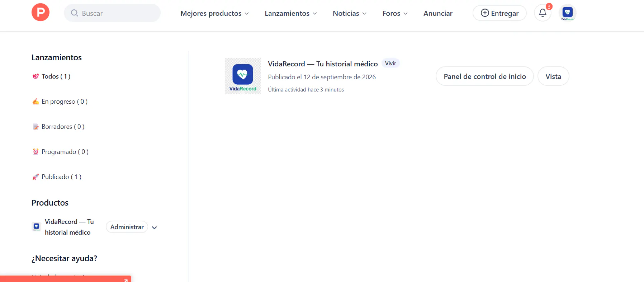Open the VidaRecord — Tu historial médico launch title

tap(323, 64)
